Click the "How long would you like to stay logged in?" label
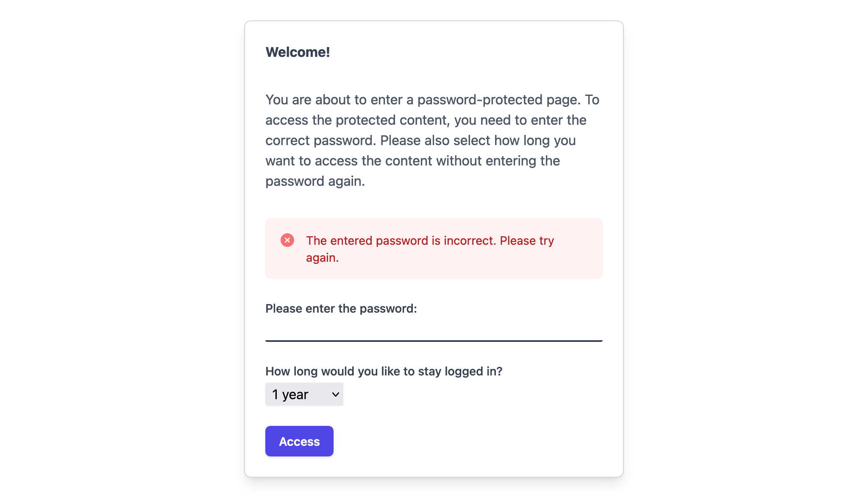This screenshot has width=868, height=498. (384, 371)
